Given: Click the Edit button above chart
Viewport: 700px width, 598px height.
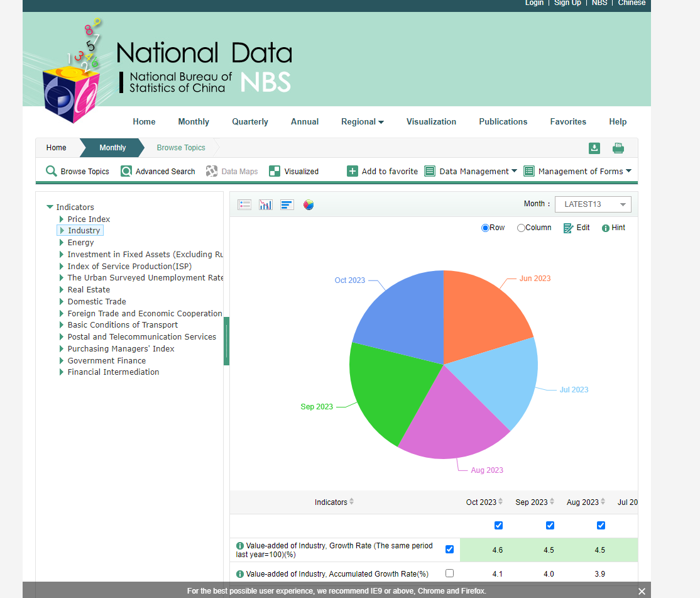Looking at the screenshot, I should click(x=577, y=228).
